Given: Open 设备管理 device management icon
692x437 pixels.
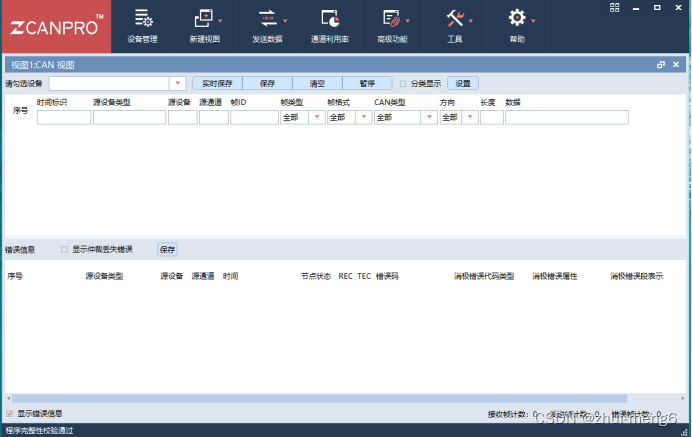Looking at the screenshot, I should point(143,18).
